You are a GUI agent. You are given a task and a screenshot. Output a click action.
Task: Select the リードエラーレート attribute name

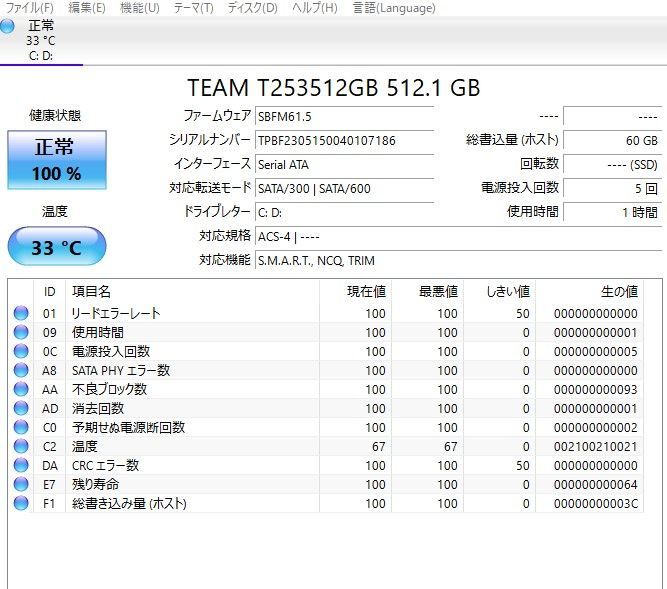[x=116, y=313]
